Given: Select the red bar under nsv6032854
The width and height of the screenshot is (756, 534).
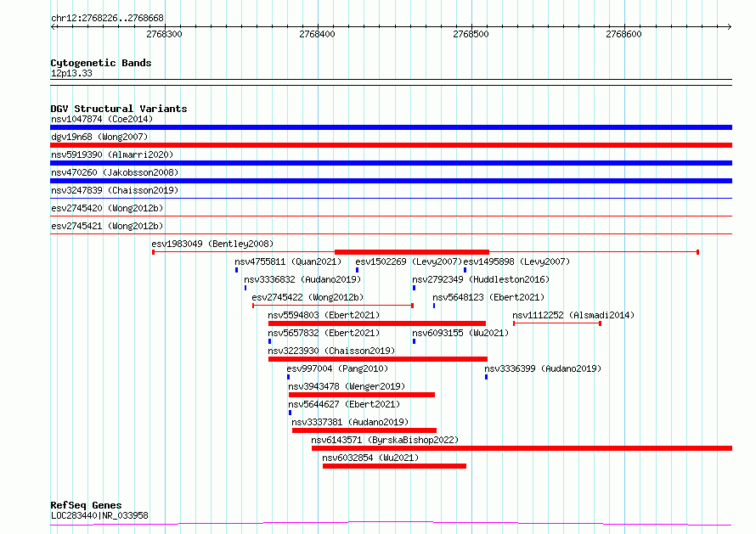Looking at the screenshot, I should click(x=394, y=466).
